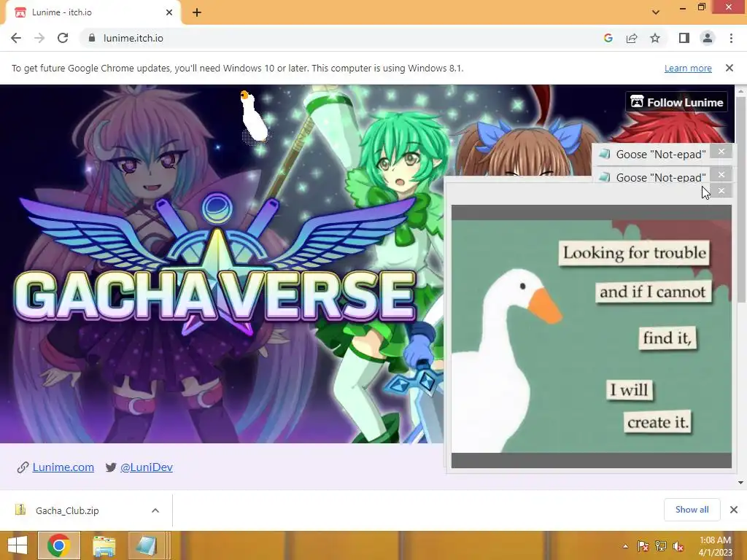
Task: Go back to the previous page
Action: click(16, 38)
